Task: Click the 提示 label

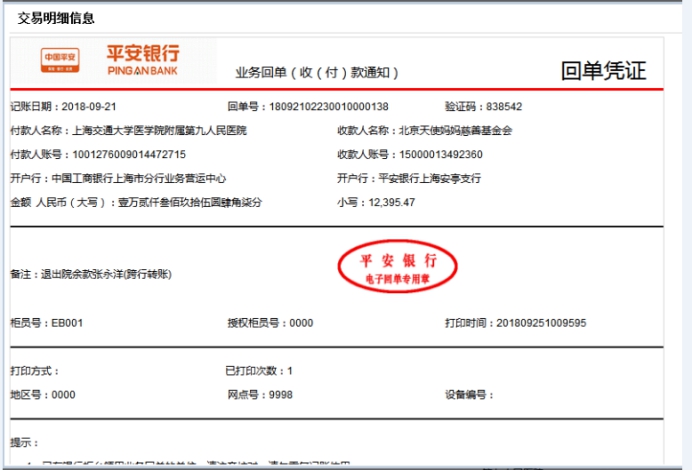Action: (24, 442)
